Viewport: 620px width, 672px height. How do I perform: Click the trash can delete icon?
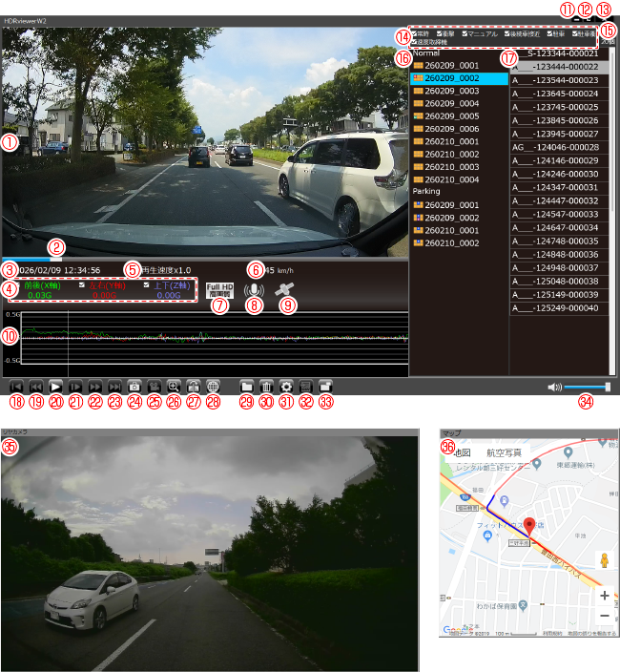[266, 387]
